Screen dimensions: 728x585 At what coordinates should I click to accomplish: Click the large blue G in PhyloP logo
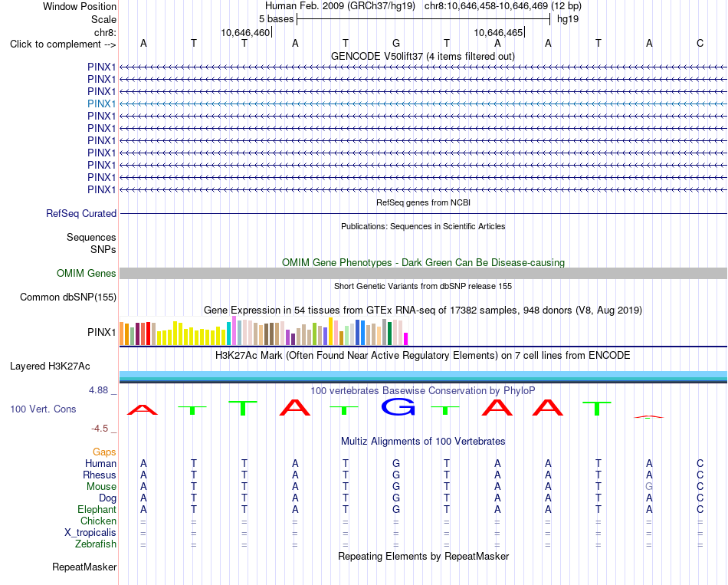click(x=398, y=407)
